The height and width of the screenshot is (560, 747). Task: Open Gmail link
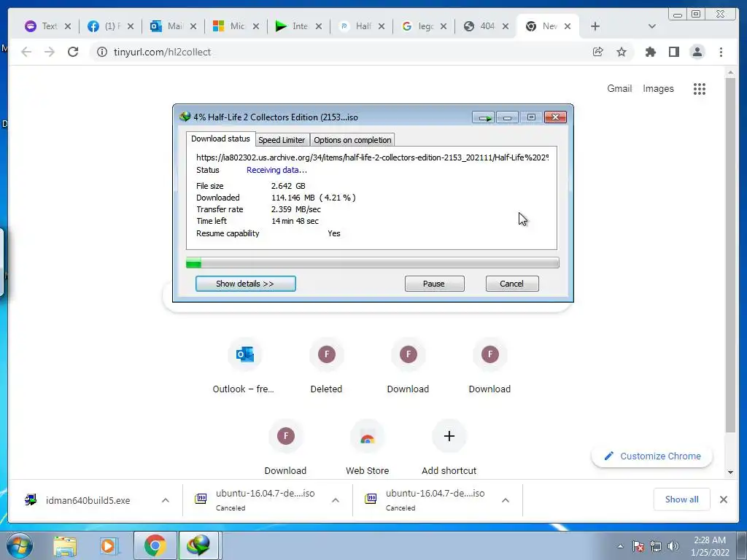tap(619, 88)
